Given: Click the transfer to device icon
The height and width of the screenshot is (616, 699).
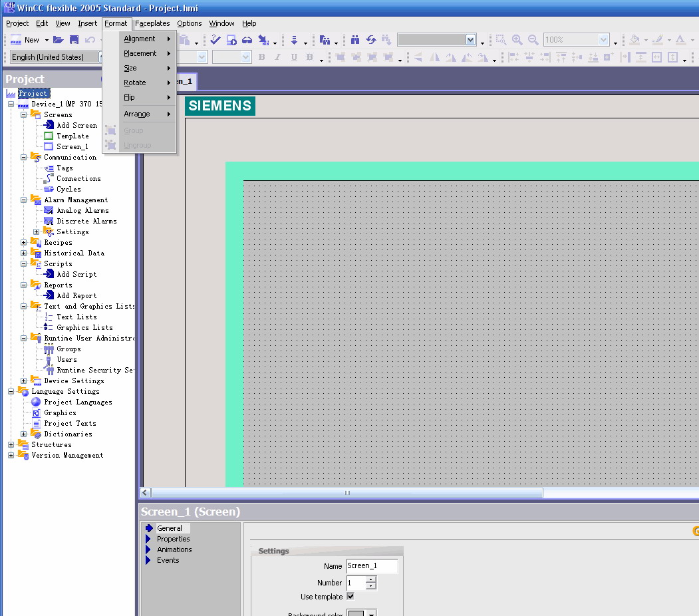Looking at the screenshot, I should pyautogui.click(x=263, y=40).
